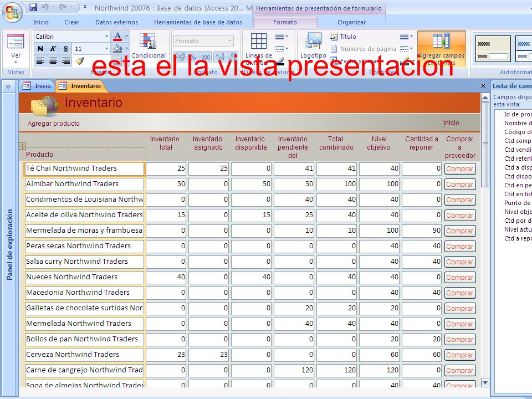This screenshot has height=399, width=532.
Task: Open Herramientas de base de datos tab
Action: pos(198,22)
